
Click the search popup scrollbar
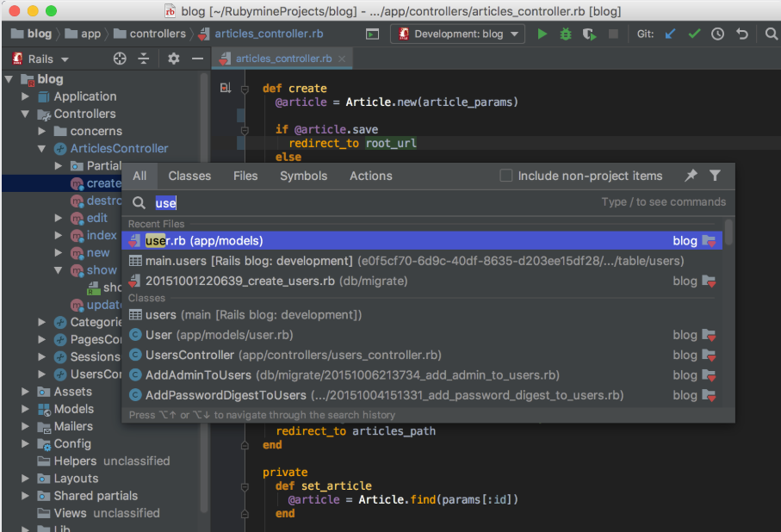click(728, 232)
